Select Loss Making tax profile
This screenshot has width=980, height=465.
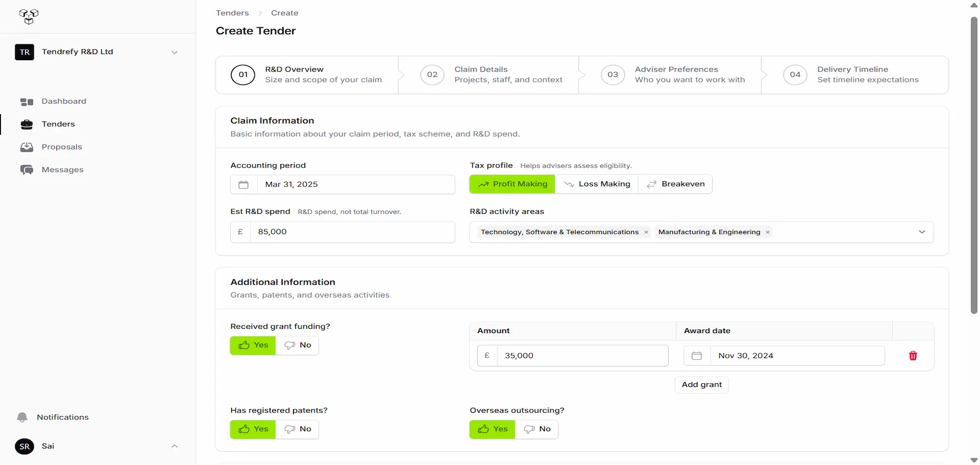tap(596, 184)
